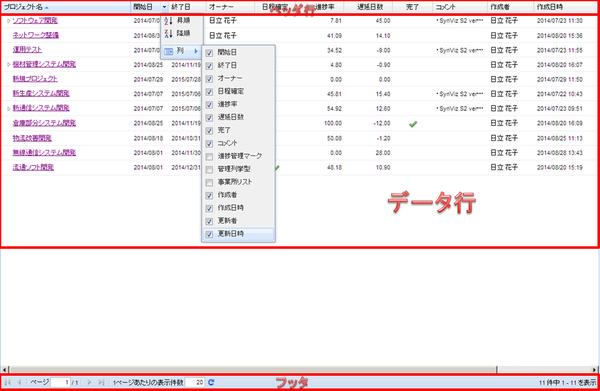Go to next page arrow in footer

89,382
